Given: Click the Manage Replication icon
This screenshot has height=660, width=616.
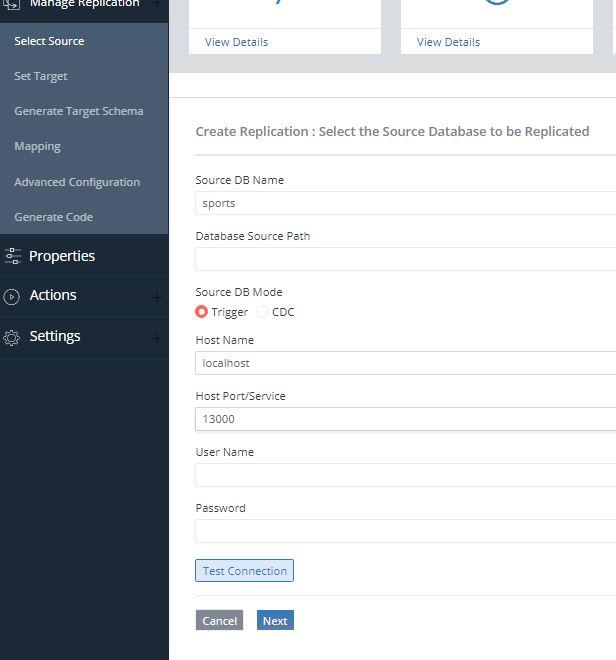Looking at the screenshot, I should (11, 4).
